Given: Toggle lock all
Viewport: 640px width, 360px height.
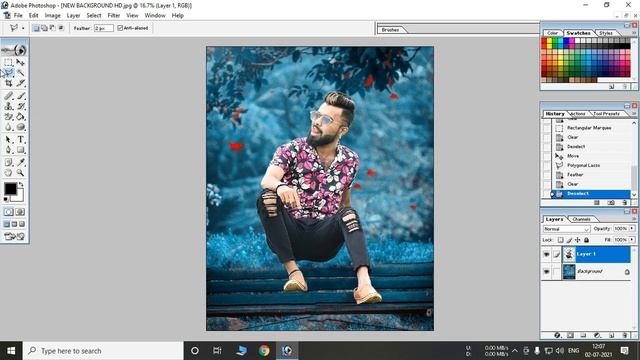Looking at the screenshot, I should pyautogui.click(x=586, y=240).
